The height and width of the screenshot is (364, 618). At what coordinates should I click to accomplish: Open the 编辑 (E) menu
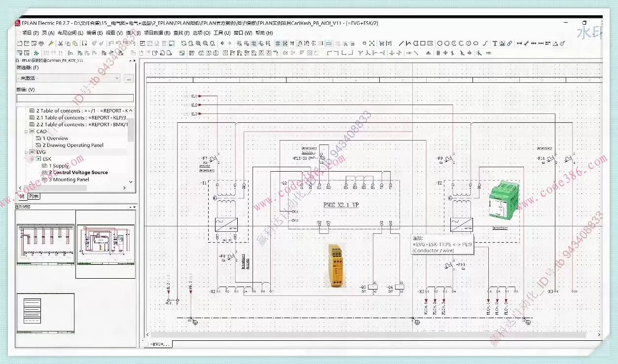point(94,33)
